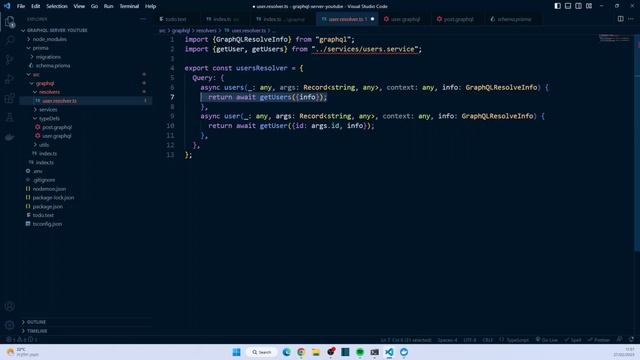Click the errors and warnings status indicator
Image resolution: width=640 pixels, height=360 pixels.
pyautogui.click(x=21, y=340)
